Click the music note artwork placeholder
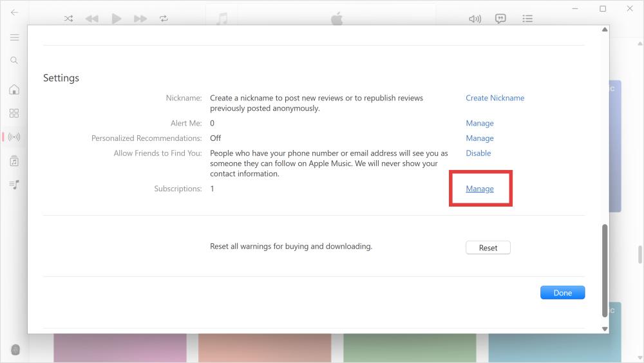The image size is (644, 363). point(222,19)
